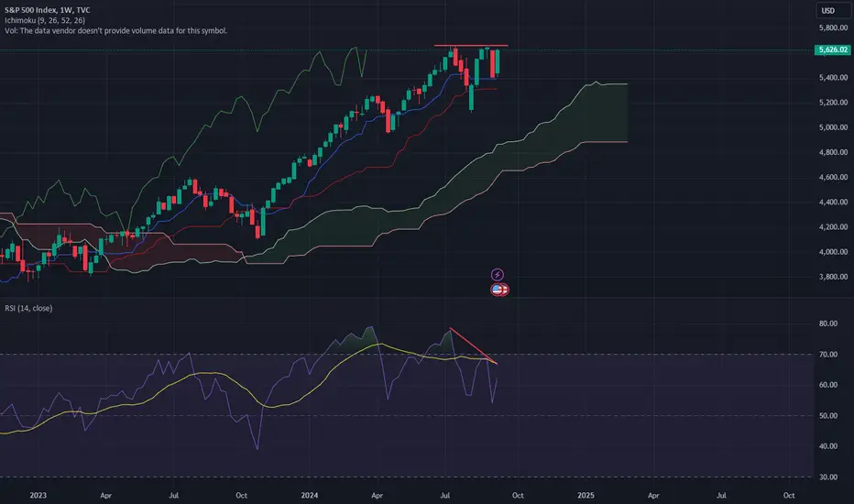Select the RSI (14, close) indicator label
Viewport: 854px width, 504px height.
point(28,309)
